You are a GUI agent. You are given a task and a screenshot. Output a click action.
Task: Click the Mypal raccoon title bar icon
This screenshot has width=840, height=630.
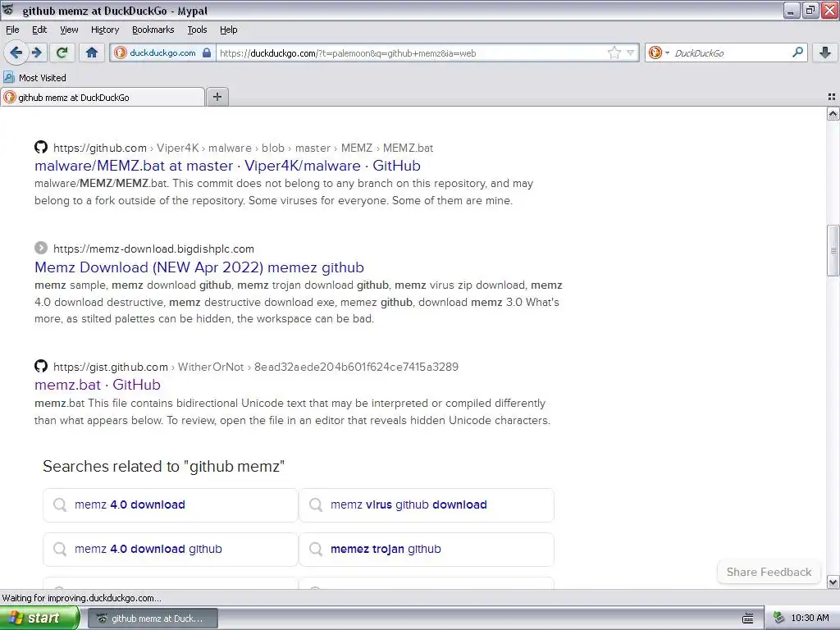pyautogui.click(x=8, y=10)
